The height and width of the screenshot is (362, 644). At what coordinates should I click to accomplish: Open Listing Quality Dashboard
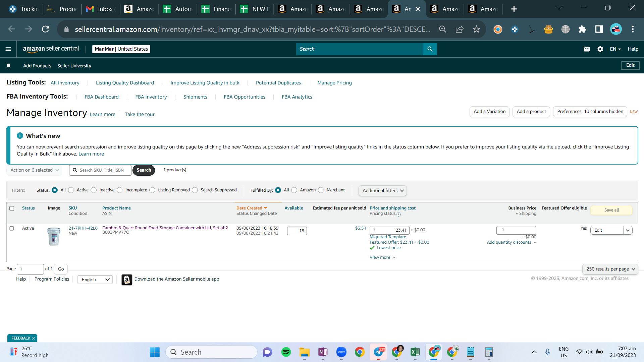[x=125, y=83]
